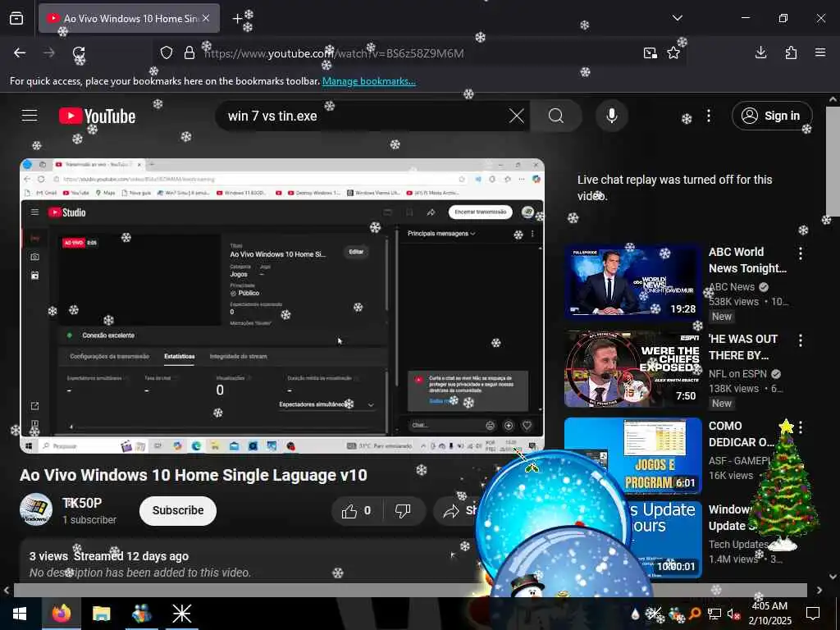The image size is (840, 630).
Task: Like the video with thumbs up
Action: (x=357, y=511)
